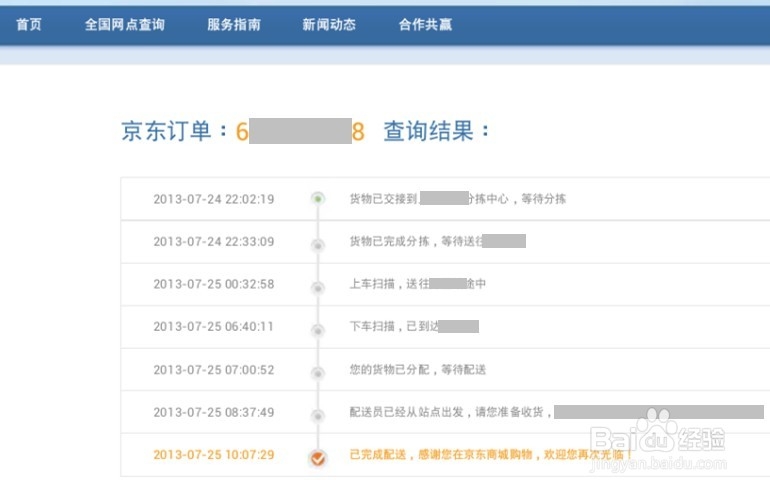Viewport: 770px width, 490px height.
Task: Click the green timeline dot for 22:02:19
Action: 318,198
